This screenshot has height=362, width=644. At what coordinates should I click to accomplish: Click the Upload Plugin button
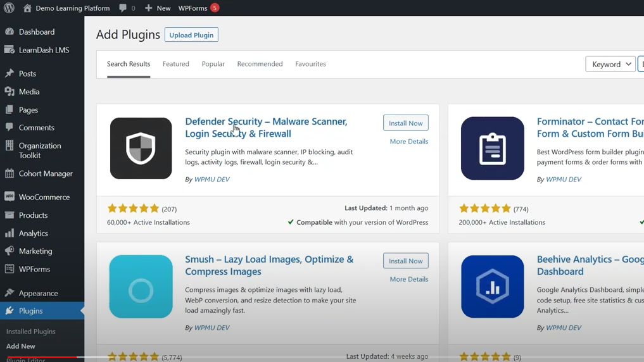pos(191,35)
